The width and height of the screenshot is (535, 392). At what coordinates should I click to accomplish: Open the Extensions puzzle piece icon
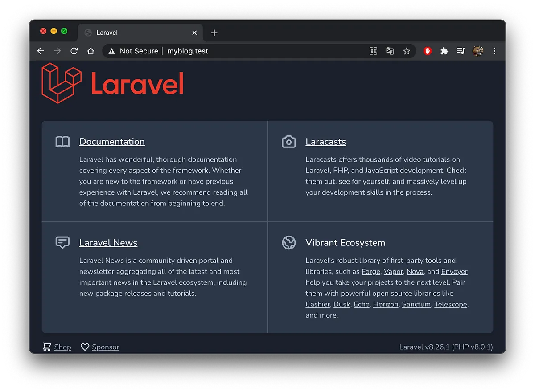pyautogui.click(x=444, y=51)
